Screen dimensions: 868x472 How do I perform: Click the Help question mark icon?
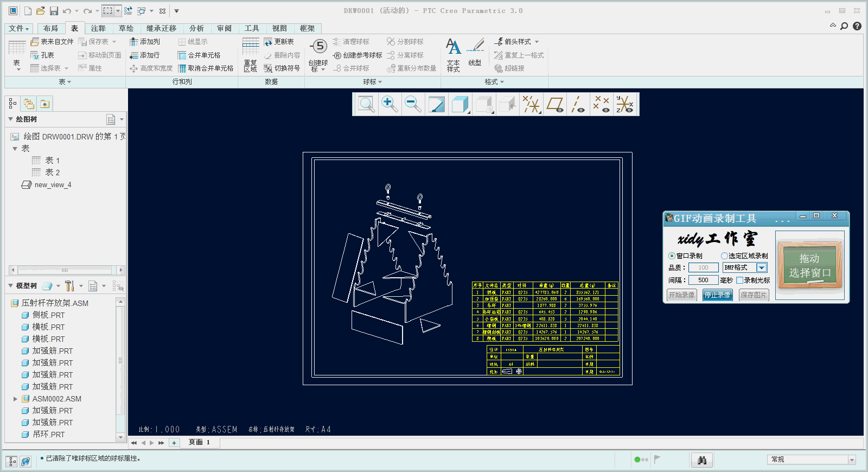click(x=857, y=26)
